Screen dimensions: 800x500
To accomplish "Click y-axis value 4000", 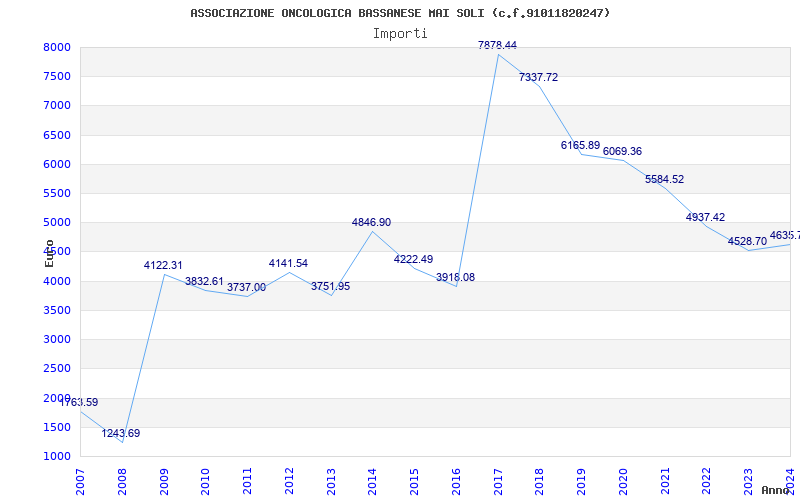I will pyautogui.click(x=57, y=281).
